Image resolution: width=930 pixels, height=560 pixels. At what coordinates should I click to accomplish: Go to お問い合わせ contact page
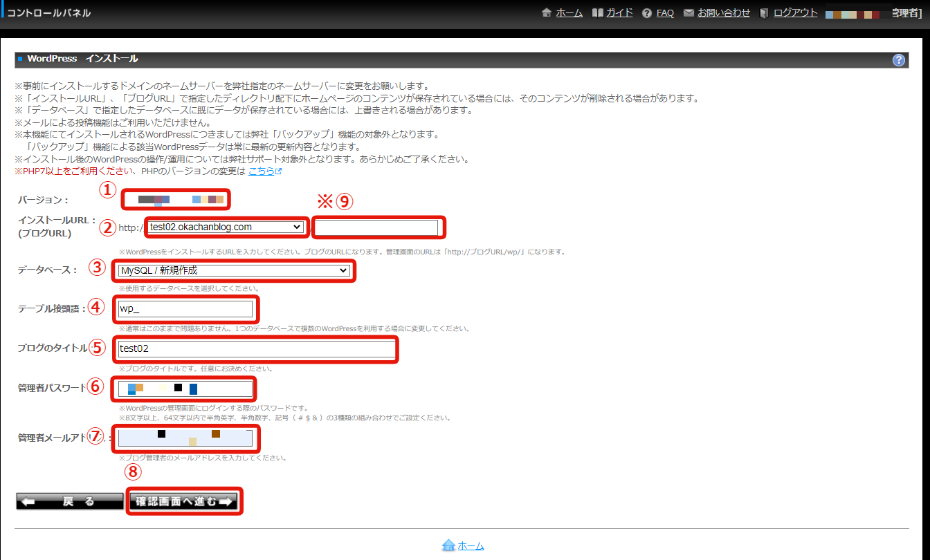click(724, 13)
